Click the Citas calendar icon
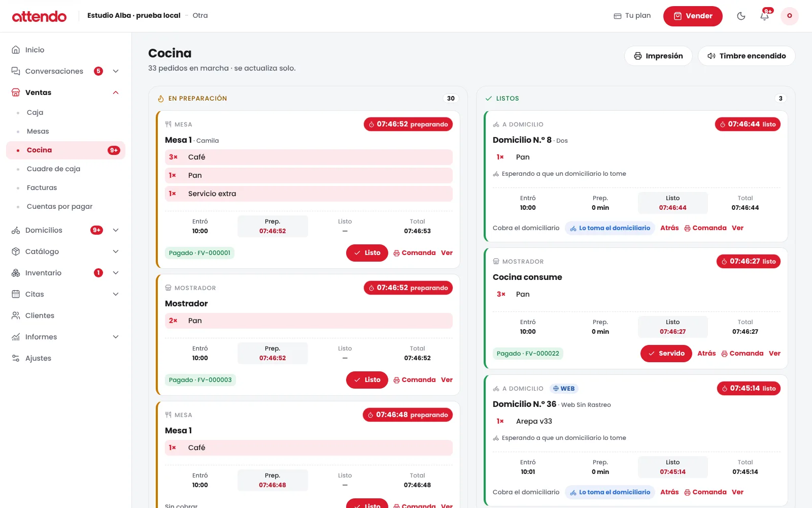Screen dimensions: 812x508 (16, 294)
